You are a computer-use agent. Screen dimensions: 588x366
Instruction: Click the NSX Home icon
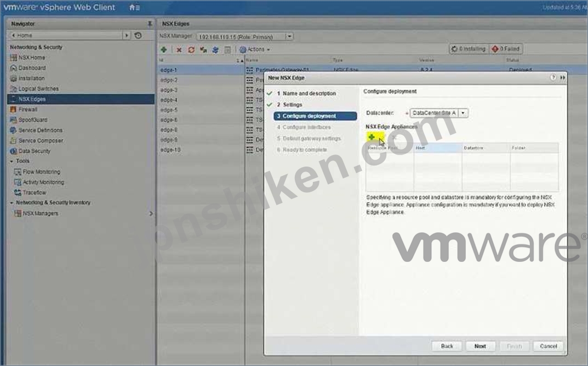point(14,58)
